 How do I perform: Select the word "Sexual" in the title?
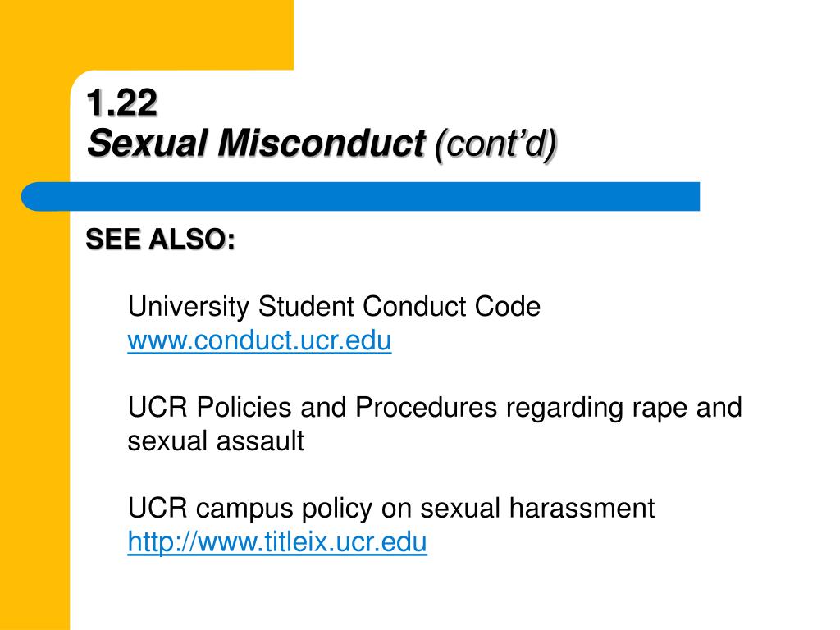pyautogui.click(x=148, y=143)
